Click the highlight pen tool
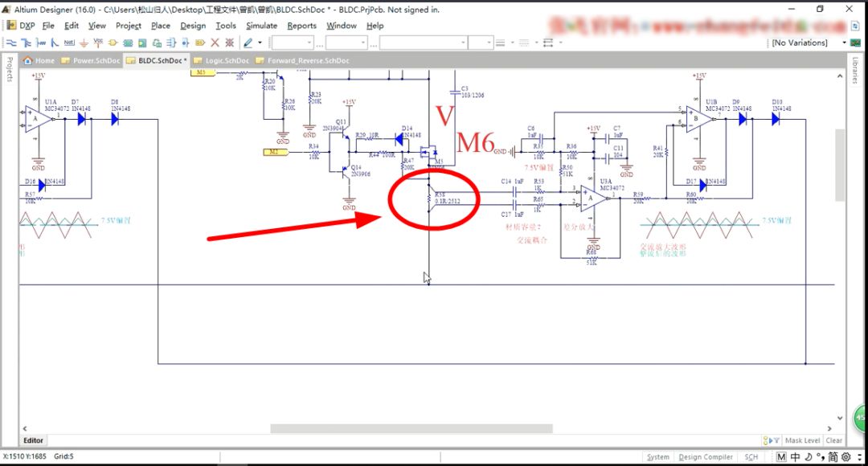868x466 pixels. pyautogui.click(x=248, y=43)
